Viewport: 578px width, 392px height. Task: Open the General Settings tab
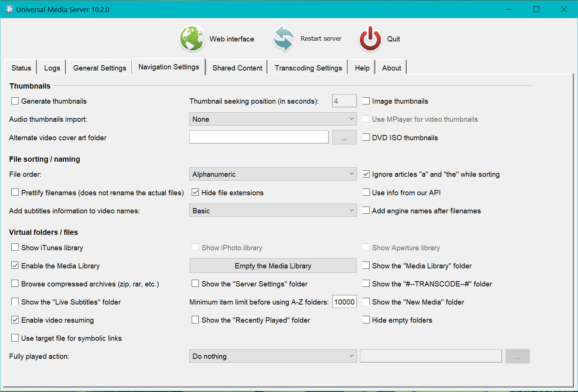tap(100, 68)
